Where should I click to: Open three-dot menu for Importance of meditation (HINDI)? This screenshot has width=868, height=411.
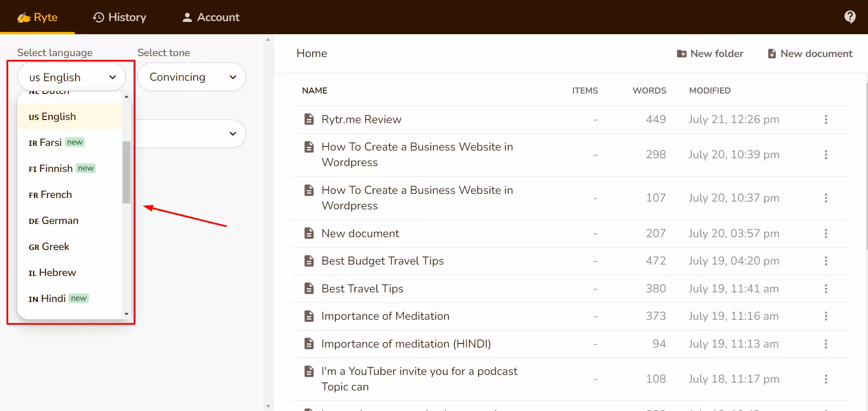(x=826, y=344)
